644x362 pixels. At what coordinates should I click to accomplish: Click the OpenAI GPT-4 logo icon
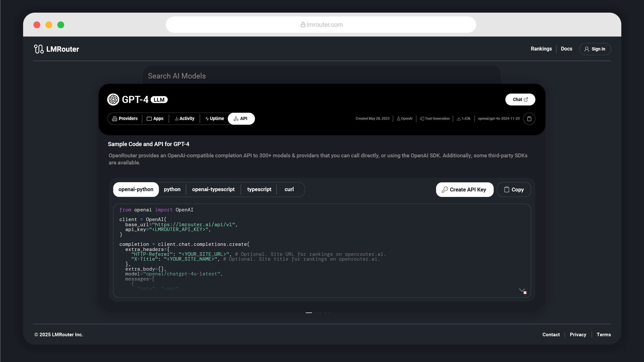pyautogui.click(x=113, y=99)
